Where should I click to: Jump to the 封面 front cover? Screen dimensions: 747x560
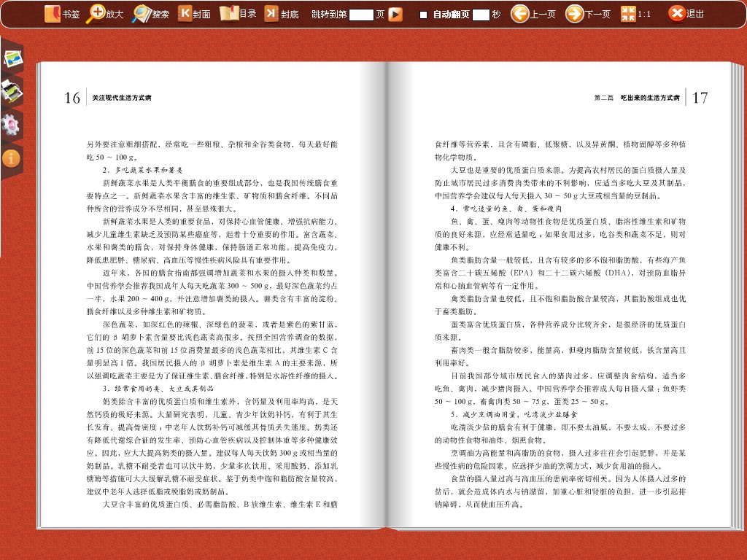[194, 14]
